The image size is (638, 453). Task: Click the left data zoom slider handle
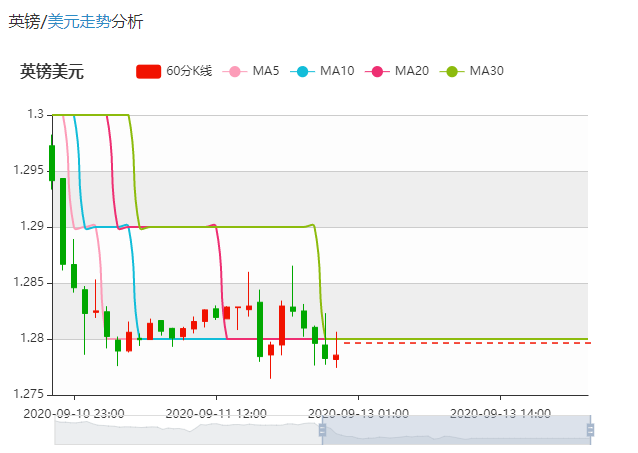322,430
